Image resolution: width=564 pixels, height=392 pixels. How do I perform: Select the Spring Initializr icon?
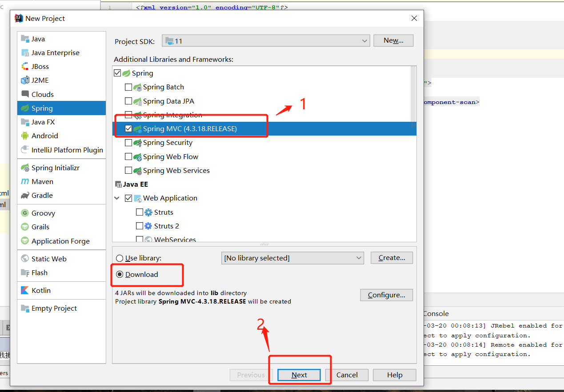[26, 168]
